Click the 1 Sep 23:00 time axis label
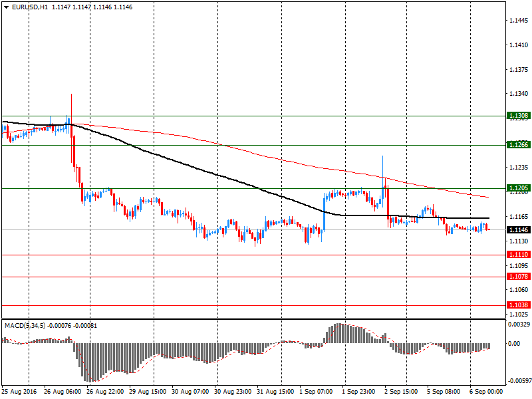The height and width of the screenshot is (399, 532). [358, 392]
